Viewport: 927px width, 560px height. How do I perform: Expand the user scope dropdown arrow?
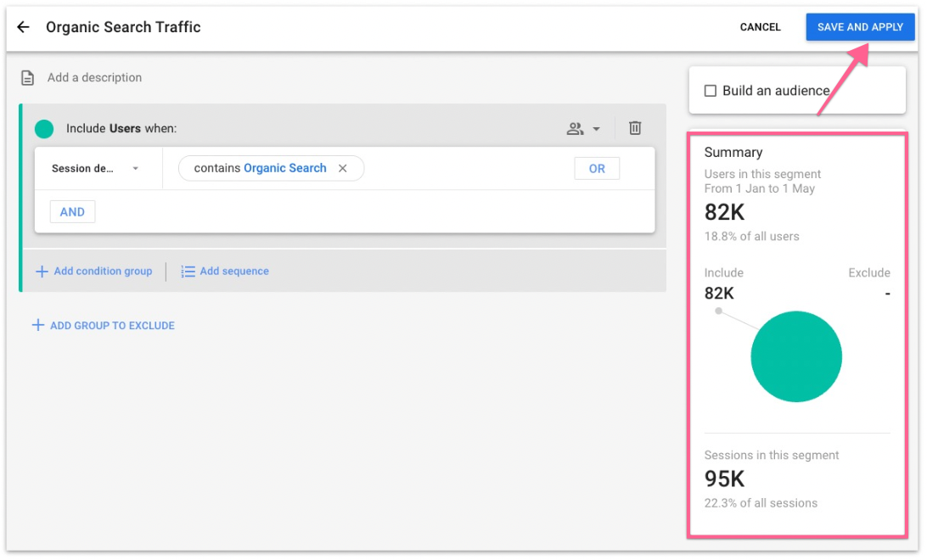596,129
